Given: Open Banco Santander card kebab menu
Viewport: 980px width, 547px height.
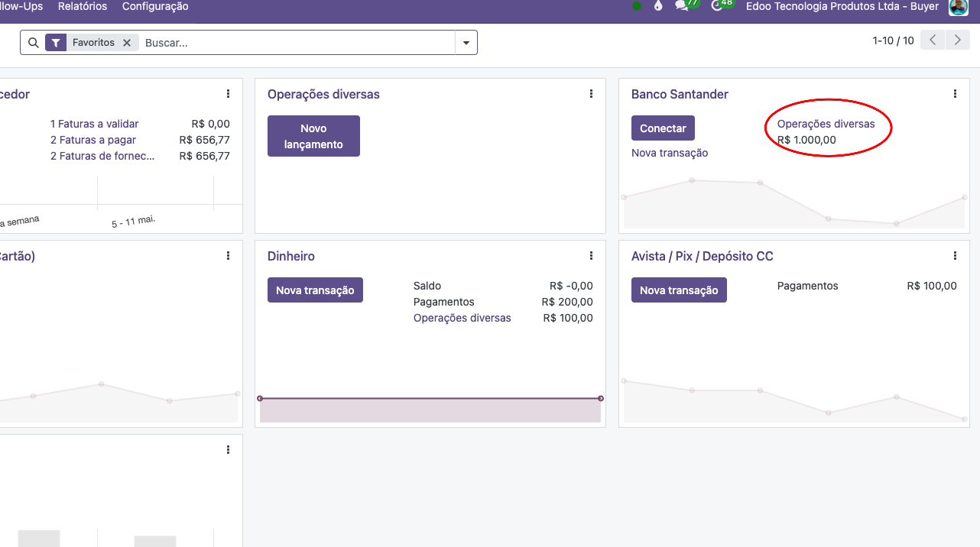Looking at the screenshot, I should 955,94.
